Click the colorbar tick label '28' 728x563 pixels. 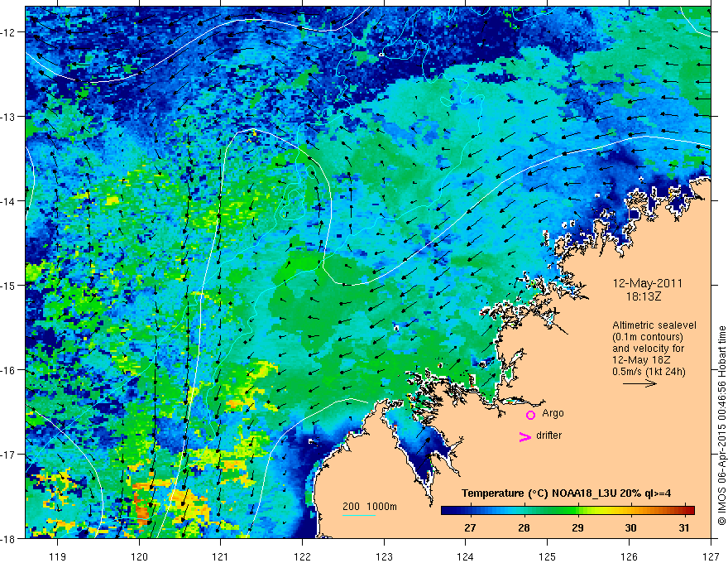click(x=524, y=527)
